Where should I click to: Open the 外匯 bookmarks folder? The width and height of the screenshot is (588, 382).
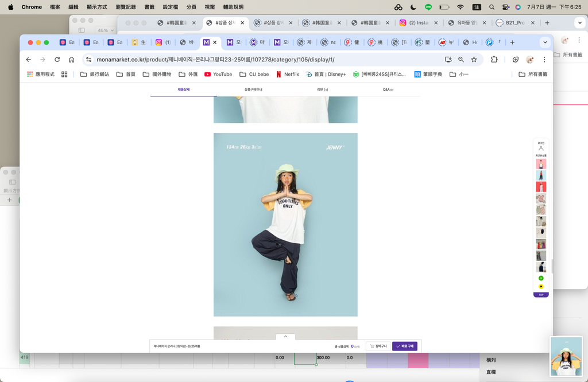(x=188, y=74)
